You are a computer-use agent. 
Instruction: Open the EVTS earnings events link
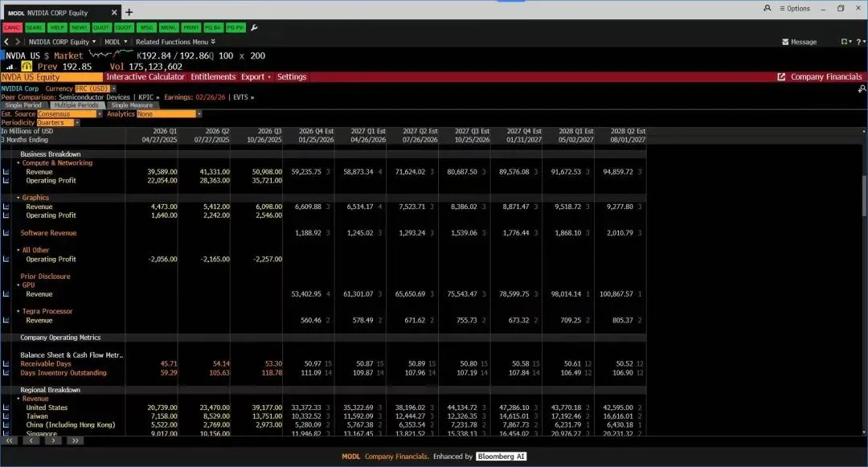click(x=244, y=97)
